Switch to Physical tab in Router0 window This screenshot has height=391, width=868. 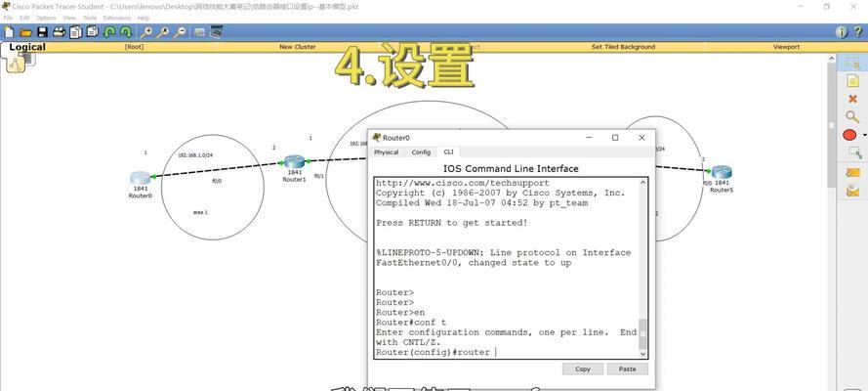pos(387,152)
